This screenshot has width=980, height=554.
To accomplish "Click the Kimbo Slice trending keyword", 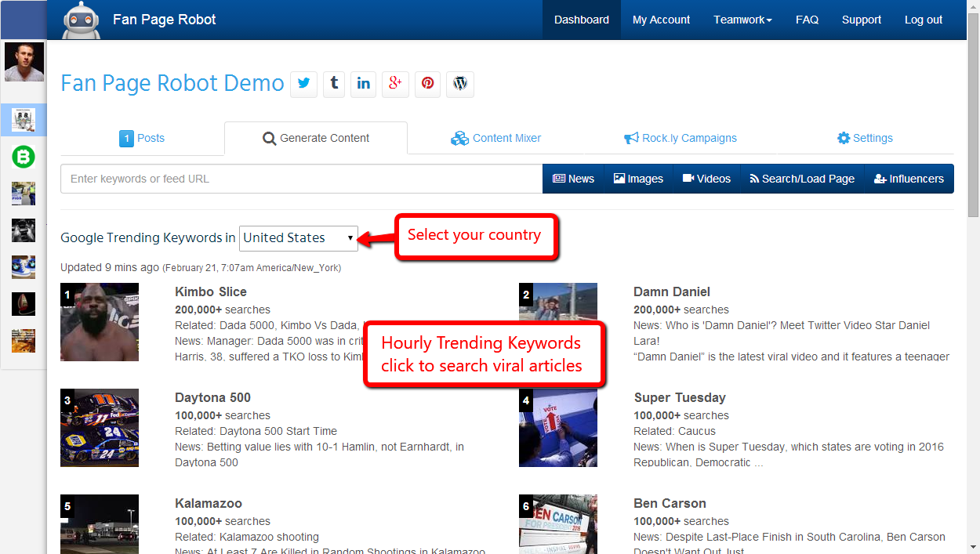I will [211, 291].
